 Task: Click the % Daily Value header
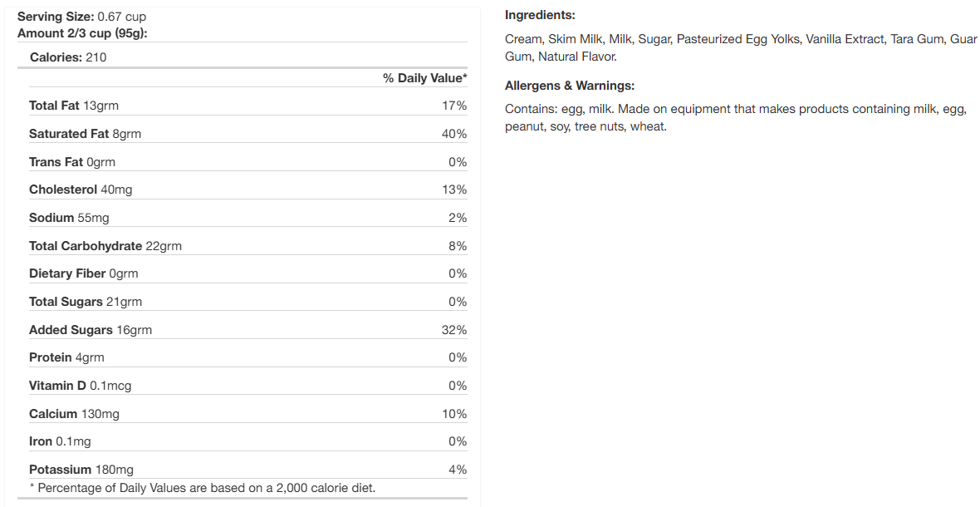pos(424,78)
